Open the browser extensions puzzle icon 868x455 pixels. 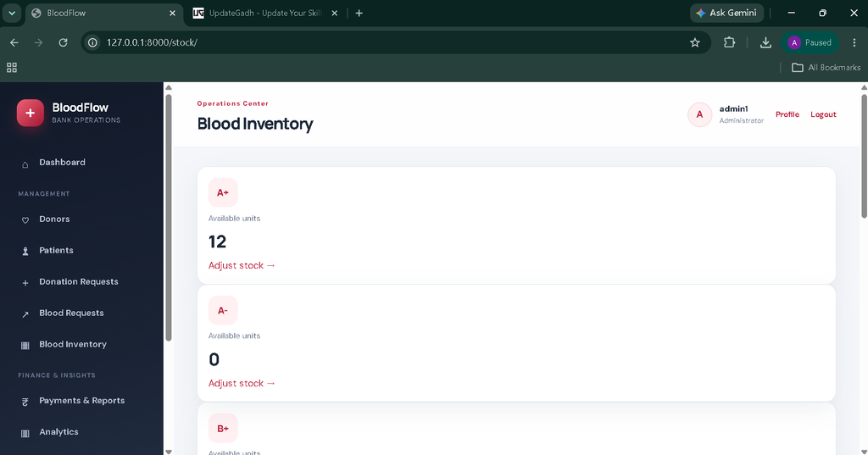click(x=729, y=42)
